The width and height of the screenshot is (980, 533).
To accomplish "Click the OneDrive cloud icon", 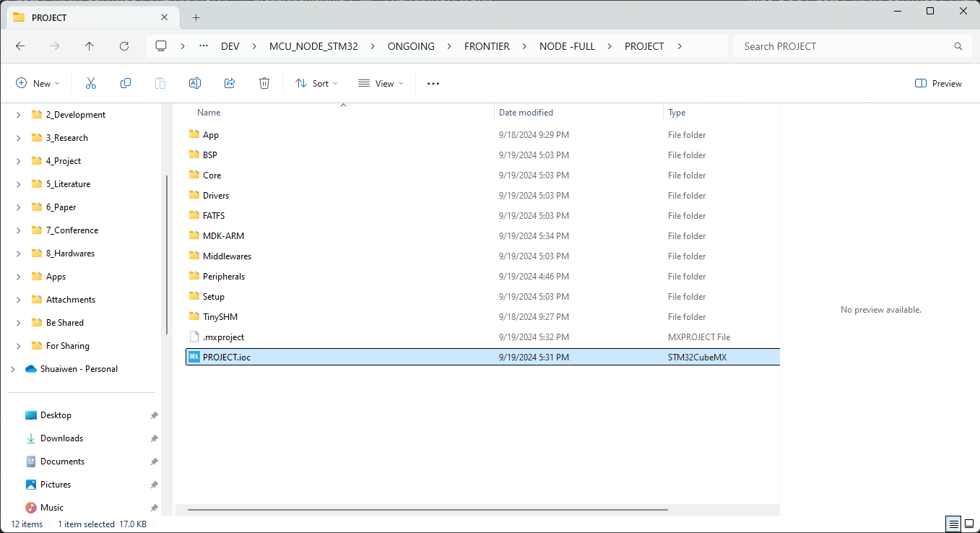I will pos(31,369).
